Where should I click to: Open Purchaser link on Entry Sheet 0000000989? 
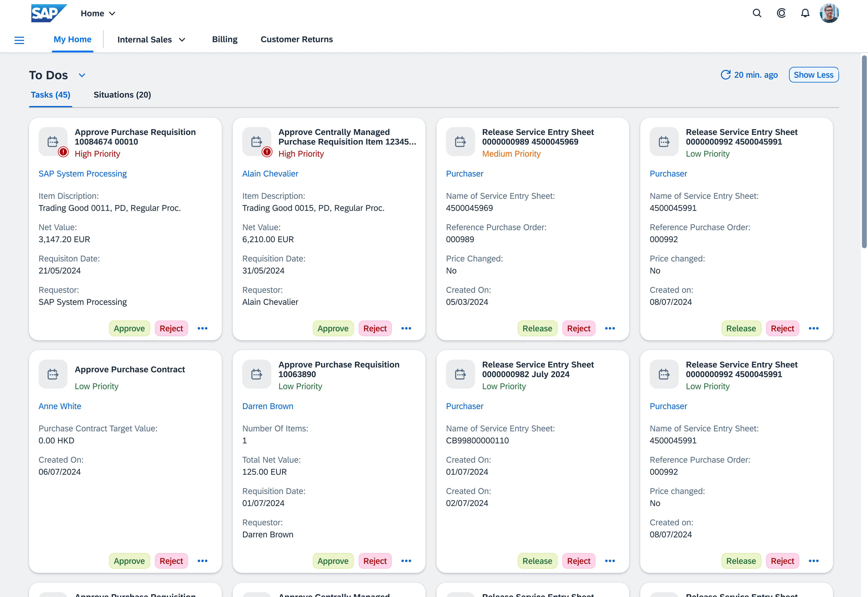465,173
